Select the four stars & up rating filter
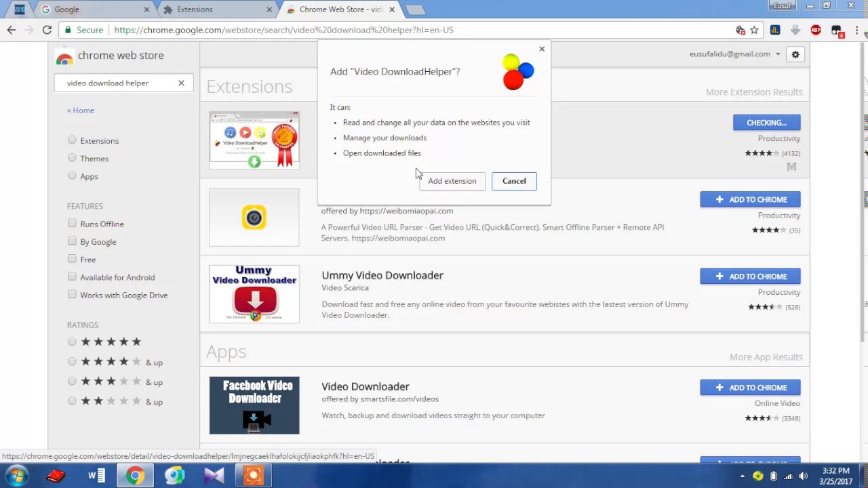 (72, 361)
